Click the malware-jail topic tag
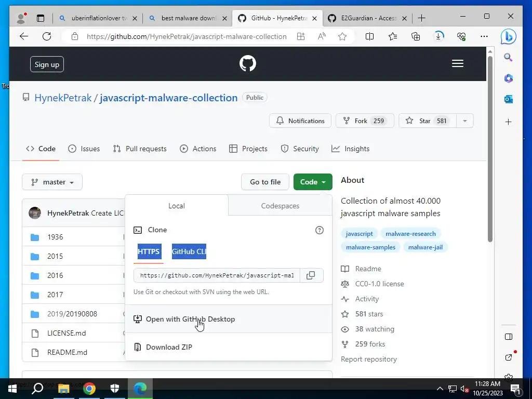The height and width of the screenshot is (399, 532). tap(425, 247)
